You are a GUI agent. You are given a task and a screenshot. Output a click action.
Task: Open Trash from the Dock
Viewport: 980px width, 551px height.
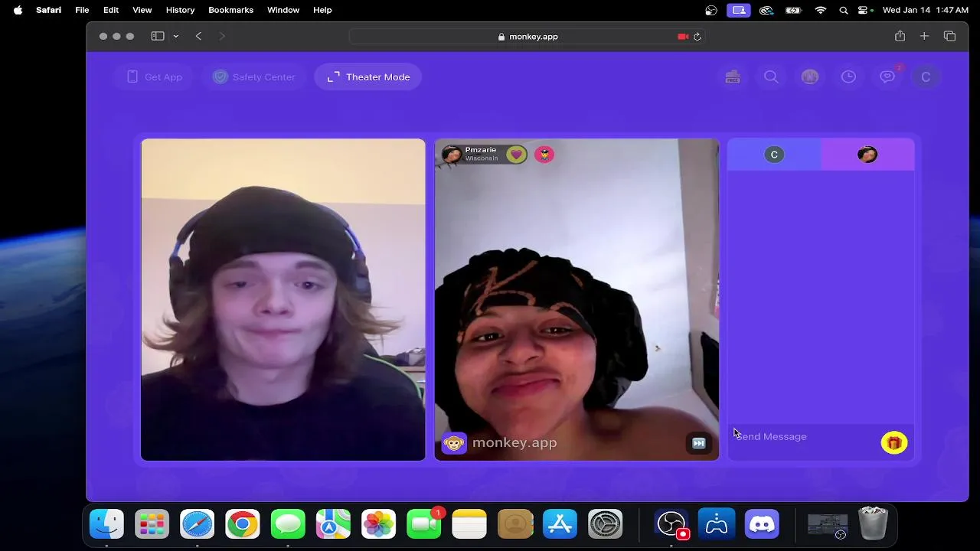(x=873, y=524)
